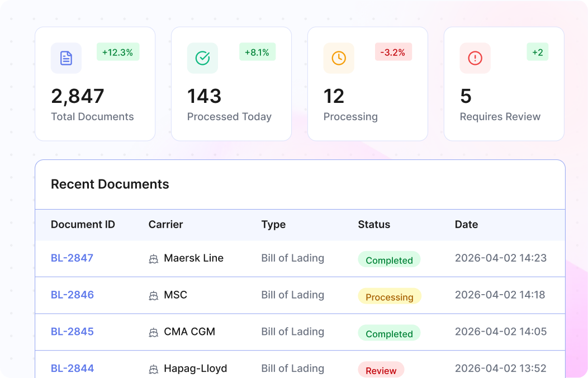The width and height of the screenshot is (588, 378).
Task: Click the Processing status on BL-2846 row
Action: [389, 296]
